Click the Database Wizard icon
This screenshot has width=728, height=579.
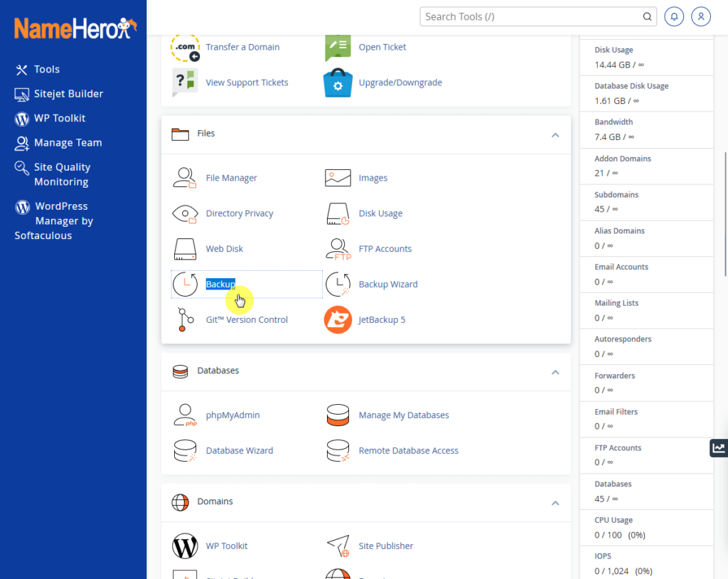pyautogui.click(x=185, y=451)
